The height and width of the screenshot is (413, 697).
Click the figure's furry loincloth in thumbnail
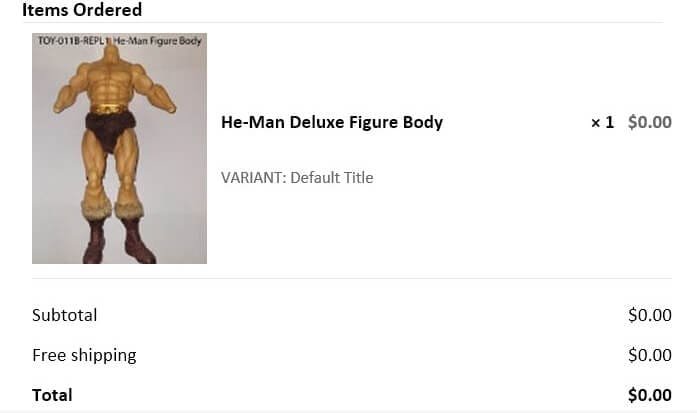(x=110, y=130)
